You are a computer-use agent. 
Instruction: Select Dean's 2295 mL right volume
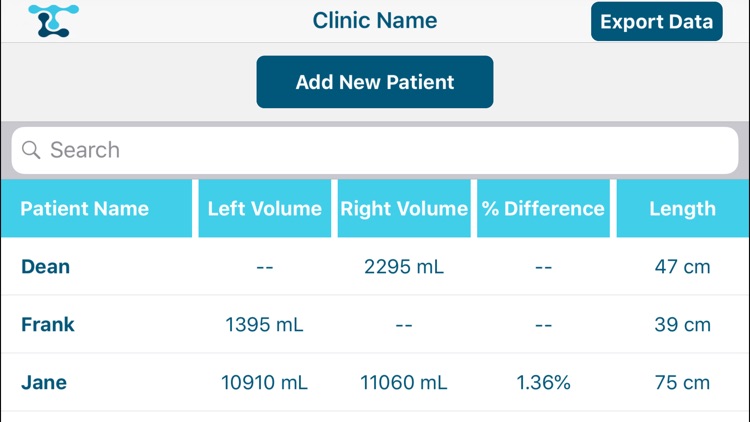[404, 267]
